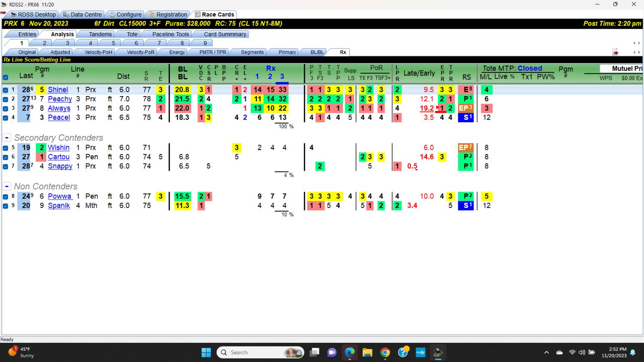Uncheck the Peacel row checkbox
The width and height of the screenshot is (644, 362).
click(x=6, y=118)
